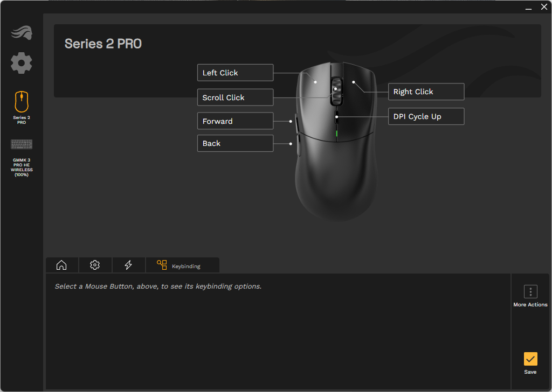Open the Scroll Click keybinding options
The height and width of the screenshot is (392, 552).
point(235,97)
